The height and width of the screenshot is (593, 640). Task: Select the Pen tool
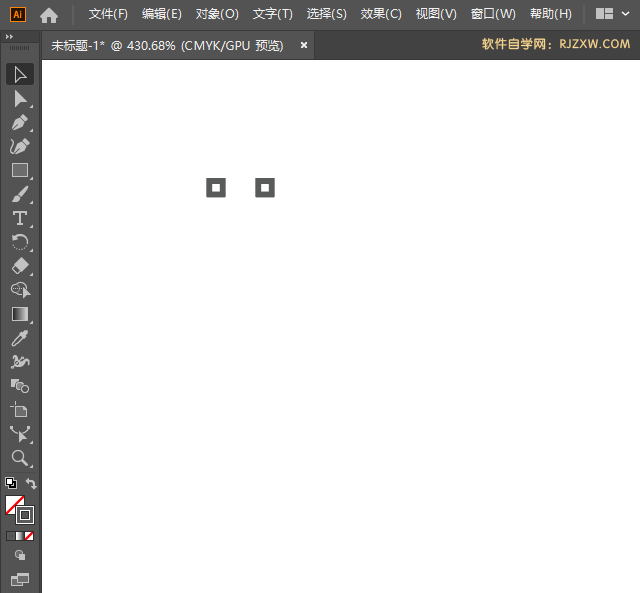20,122
